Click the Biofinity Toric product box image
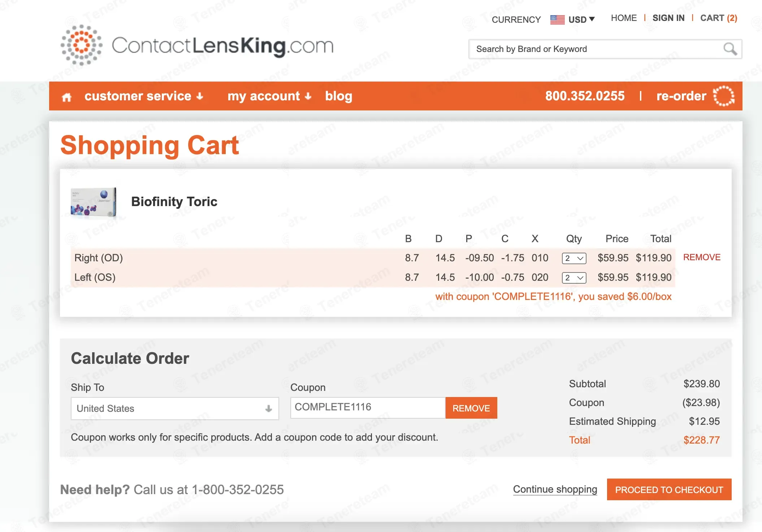Image resolution: width=762 pixels, height=532 pixels. (x=94, y=202)
